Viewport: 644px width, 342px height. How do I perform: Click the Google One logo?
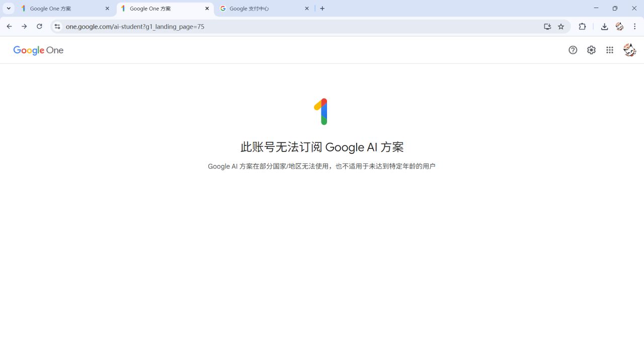pyautogui.click(x=38, y=50)
